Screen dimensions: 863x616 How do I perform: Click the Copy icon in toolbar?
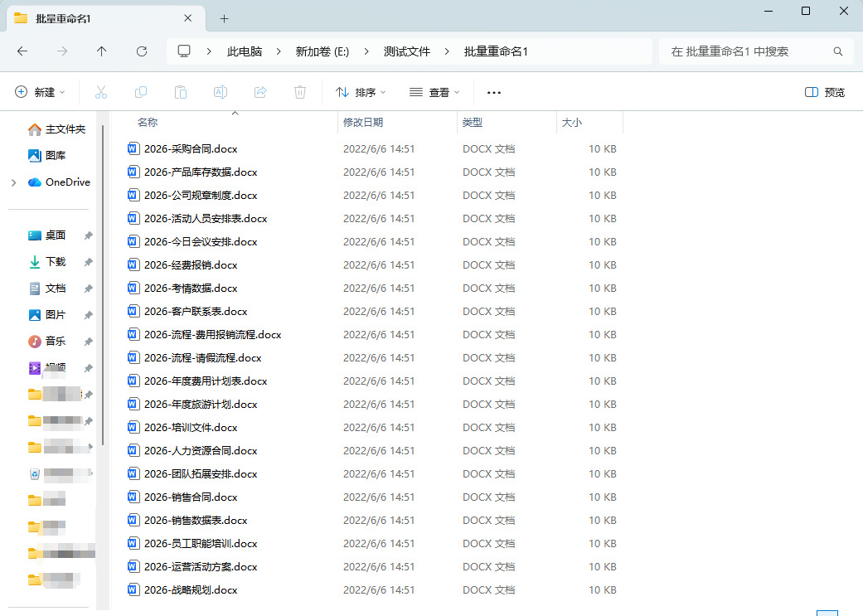[x=141, y=92]
